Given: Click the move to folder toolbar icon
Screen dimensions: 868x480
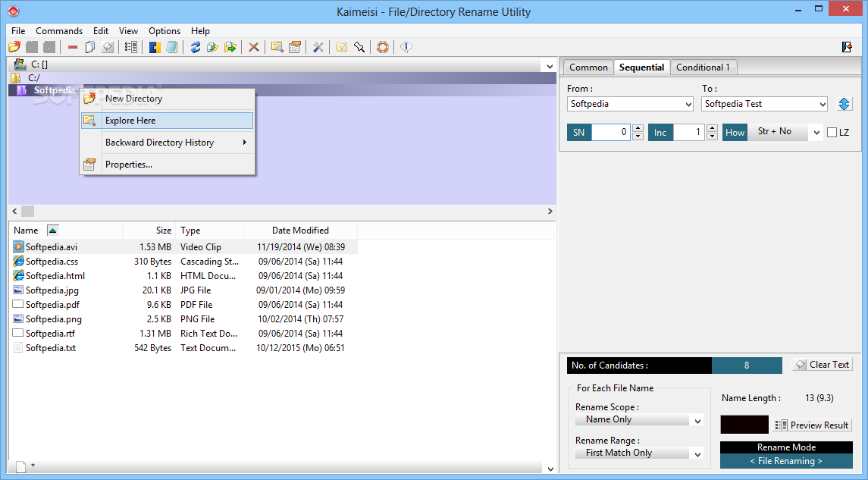Looking at the screenshot, I should click(x=230, y=47).
